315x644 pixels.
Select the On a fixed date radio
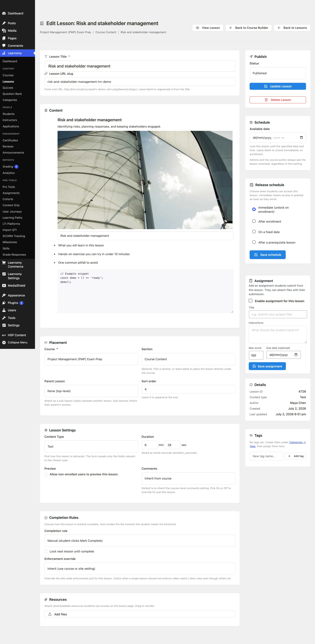tap(254, 232)
